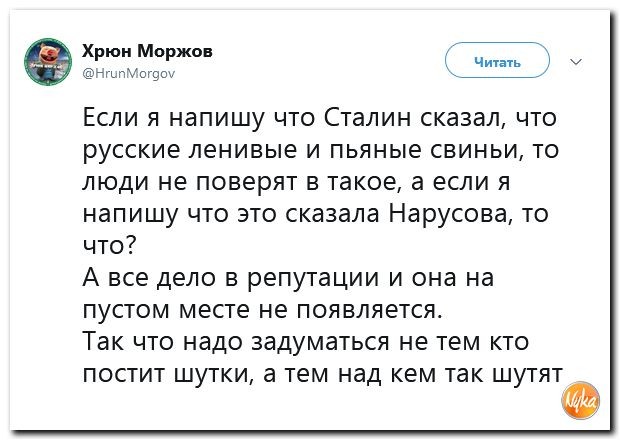Screen dimensions: 621x441
Task: Click the line пустом месте не появляется
Action: (x=262, y=310)
